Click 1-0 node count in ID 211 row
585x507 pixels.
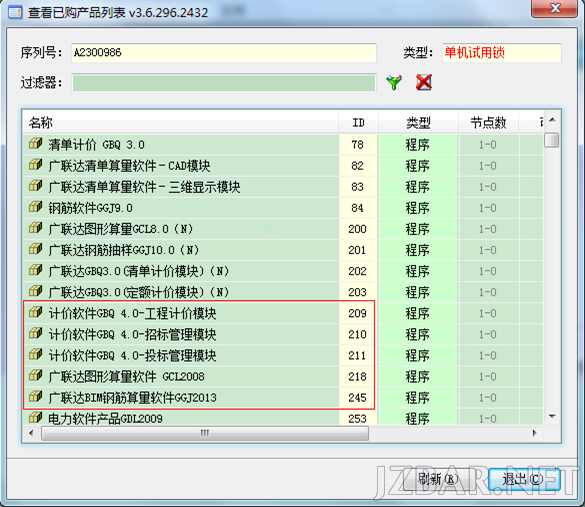coord(488,355)
